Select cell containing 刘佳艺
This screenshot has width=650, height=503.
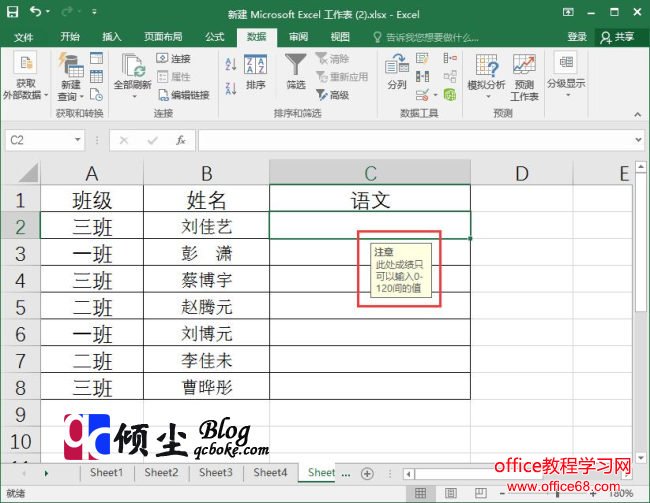[x=206, y=226]
